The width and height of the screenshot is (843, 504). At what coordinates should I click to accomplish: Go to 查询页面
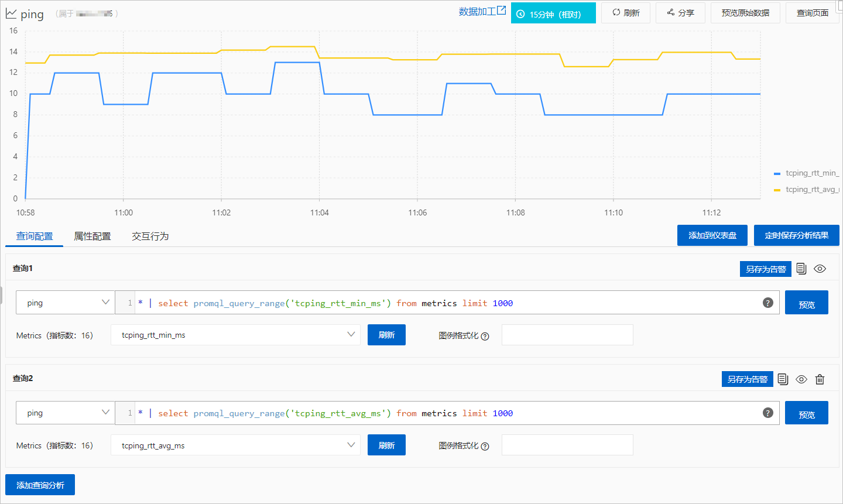[x=813, y=13]
